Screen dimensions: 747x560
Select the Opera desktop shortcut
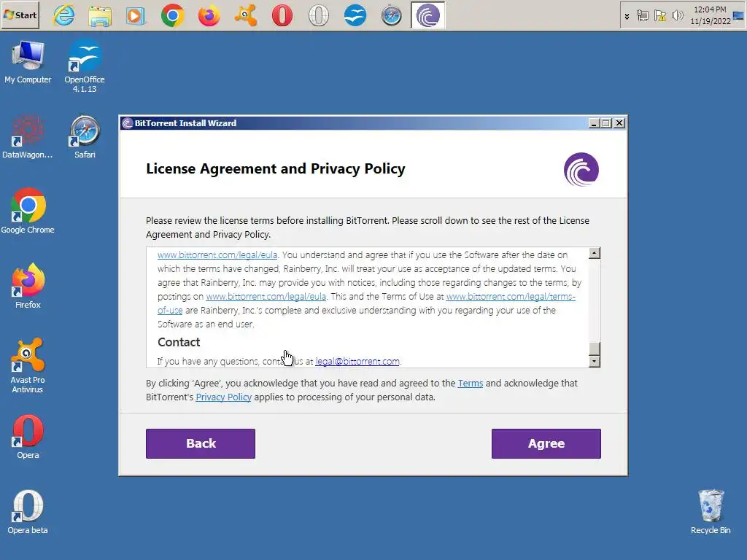tap(28, 437)
